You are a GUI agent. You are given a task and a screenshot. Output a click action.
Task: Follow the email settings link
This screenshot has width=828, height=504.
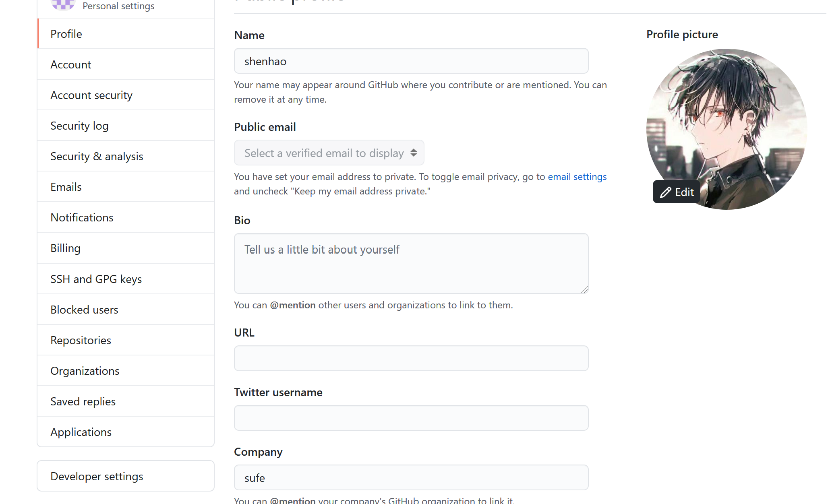[x=577, y=177]
